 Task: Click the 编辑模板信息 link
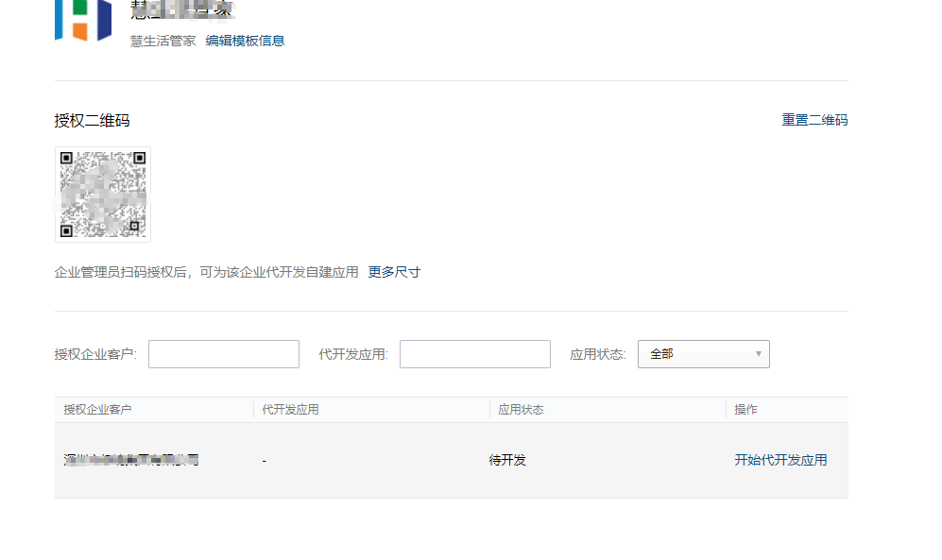245,41
